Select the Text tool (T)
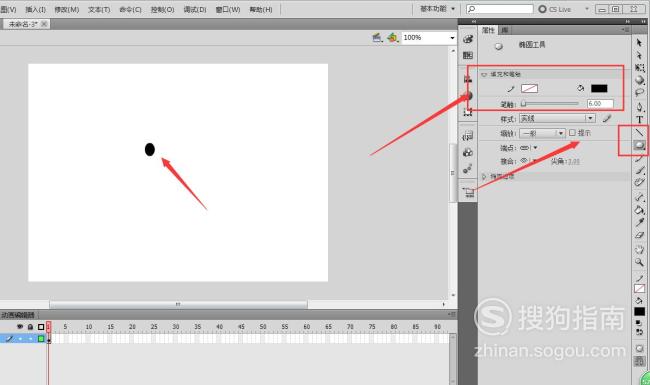The image size is (650, 385). click(x=640, y=120)
